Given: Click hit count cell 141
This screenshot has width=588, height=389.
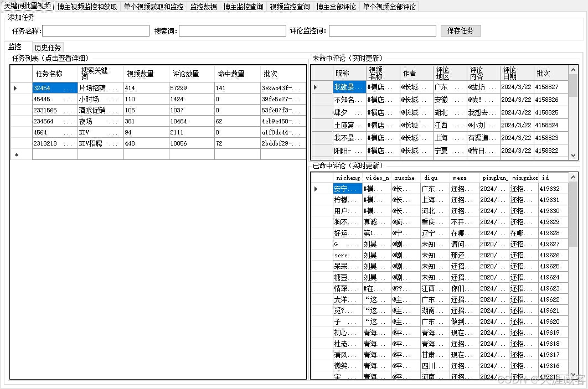Looking at the screenshot, I should coord(238,88).
